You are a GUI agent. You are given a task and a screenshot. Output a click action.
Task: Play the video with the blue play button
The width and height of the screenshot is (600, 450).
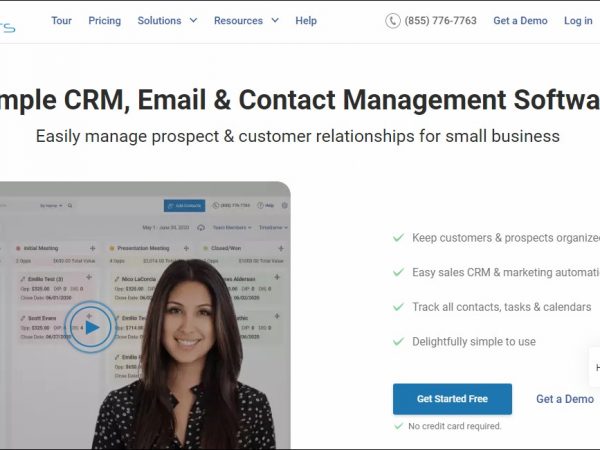pos(90,327)
